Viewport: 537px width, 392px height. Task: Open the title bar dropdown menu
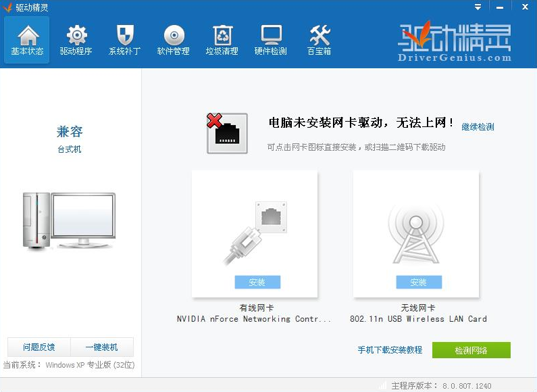click(x=478, y=7)
